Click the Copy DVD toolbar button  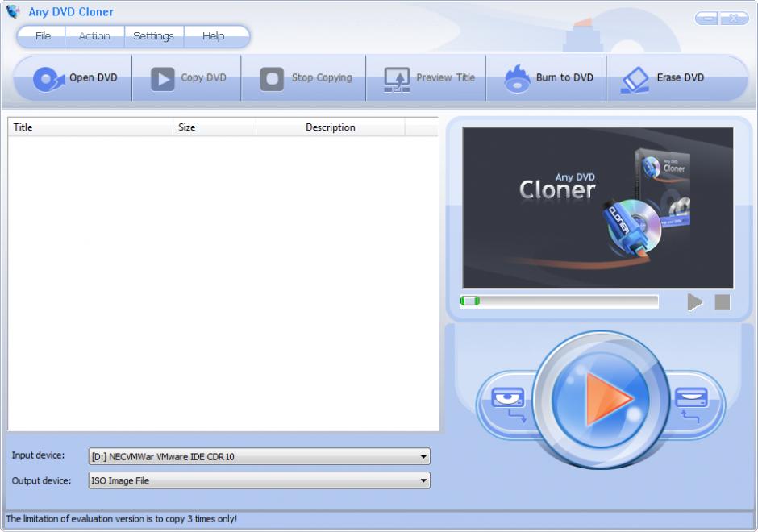point(186,78)
